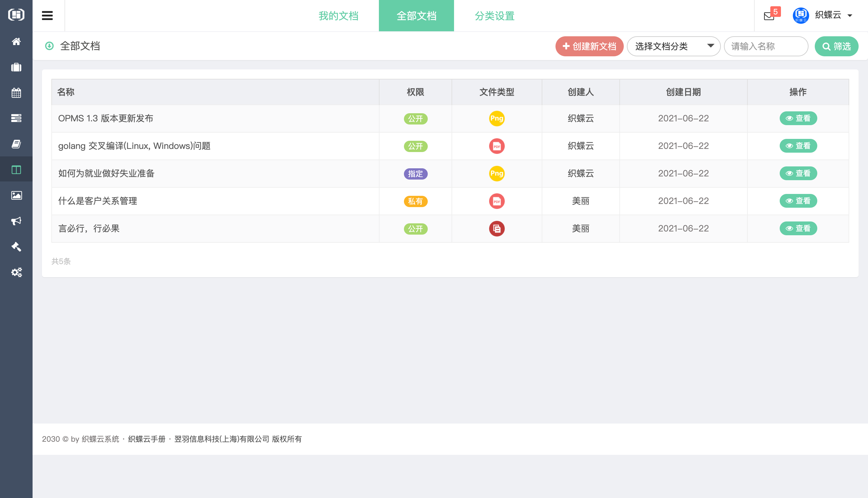Viewport: 868px width, 498px height.
Task: Expand the 织蝶云 user account menu
Action: [x=828, y=15]
